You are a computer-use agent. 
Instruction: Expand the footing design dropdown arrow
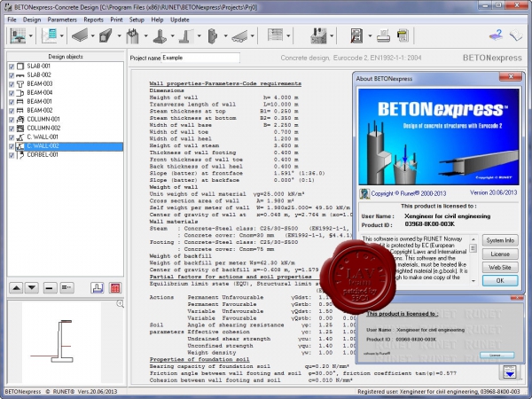coord(172,36)
